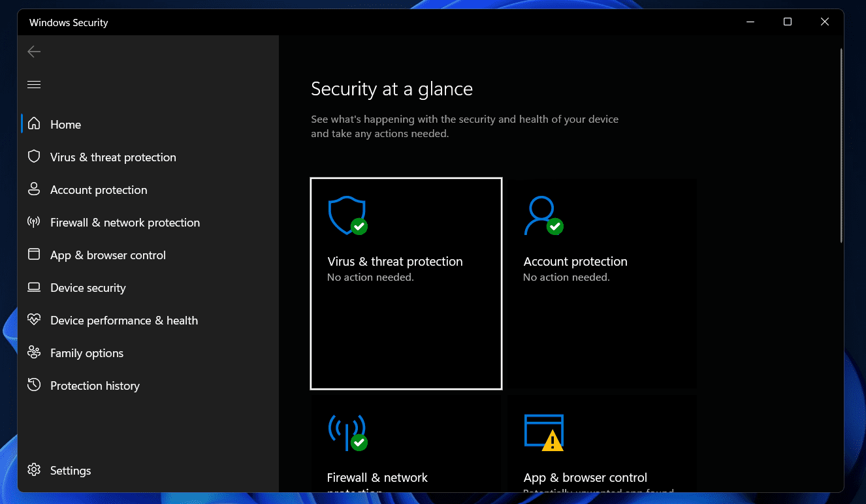
Task: Open the Firewall & network protection tile
Action: [406, 450]
